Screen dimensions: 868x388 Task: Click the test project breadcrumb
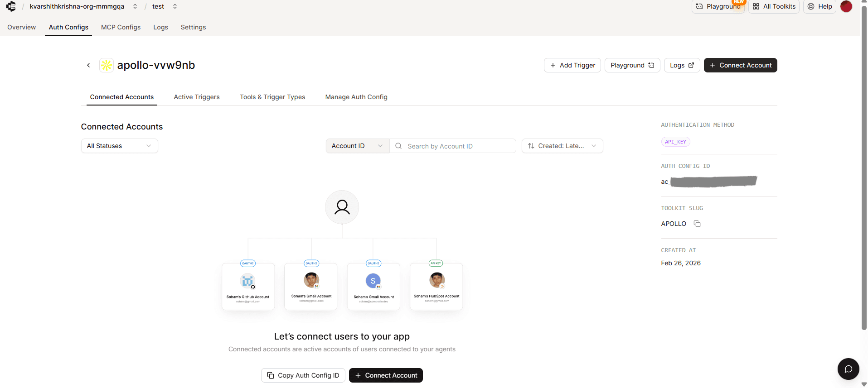coord(158,6)
